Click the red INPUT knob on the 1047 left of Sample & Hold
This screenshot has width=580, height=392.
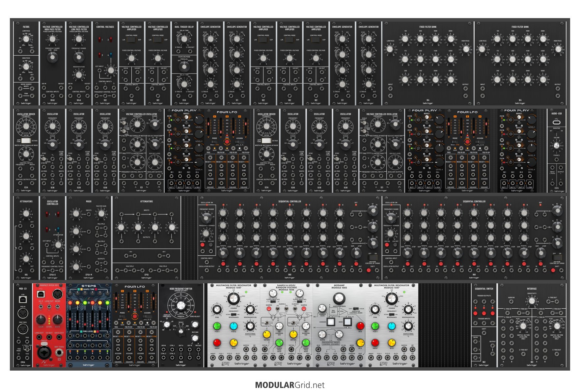[x=217, y=343]
